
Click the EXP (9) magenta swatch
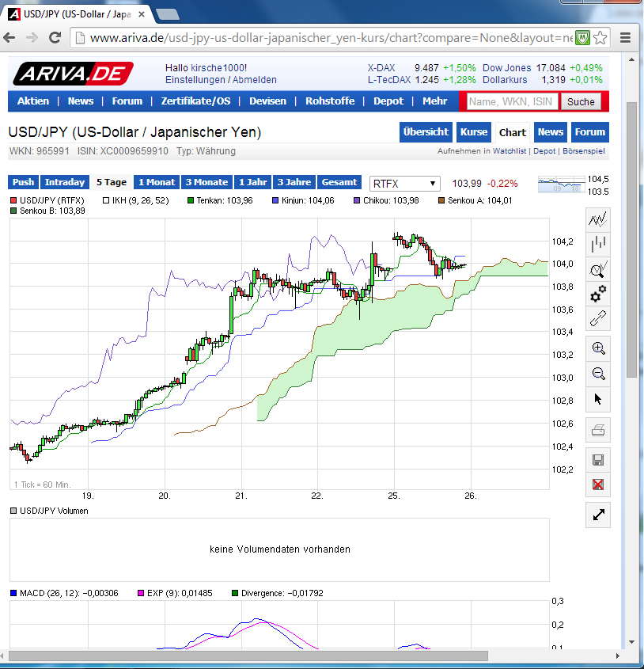tap(141, 593)
